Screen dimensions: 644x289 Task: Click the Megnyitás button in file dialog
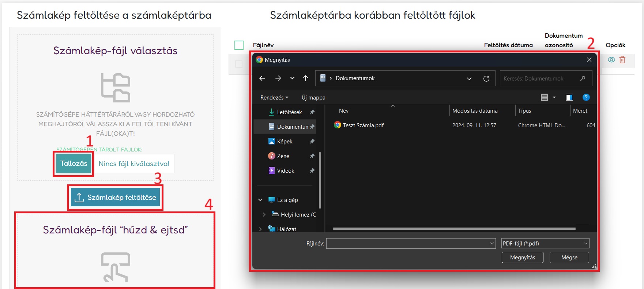[522, 258]
